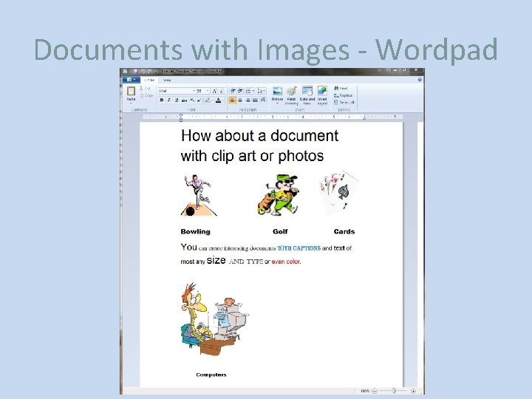Switch to the Home ribbon tab
532x399 pixels.
pos(149,80)
